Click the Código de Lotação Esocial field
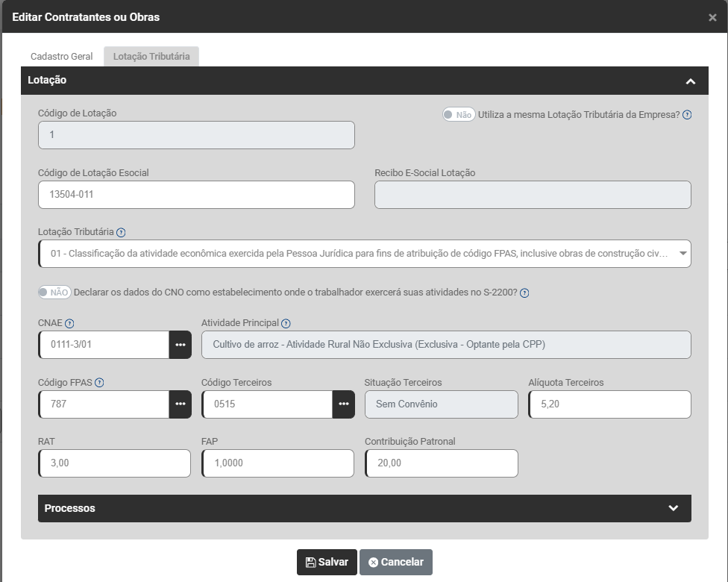Image resolution: width=728 pixels, height=582 pixels. point(196,195)
